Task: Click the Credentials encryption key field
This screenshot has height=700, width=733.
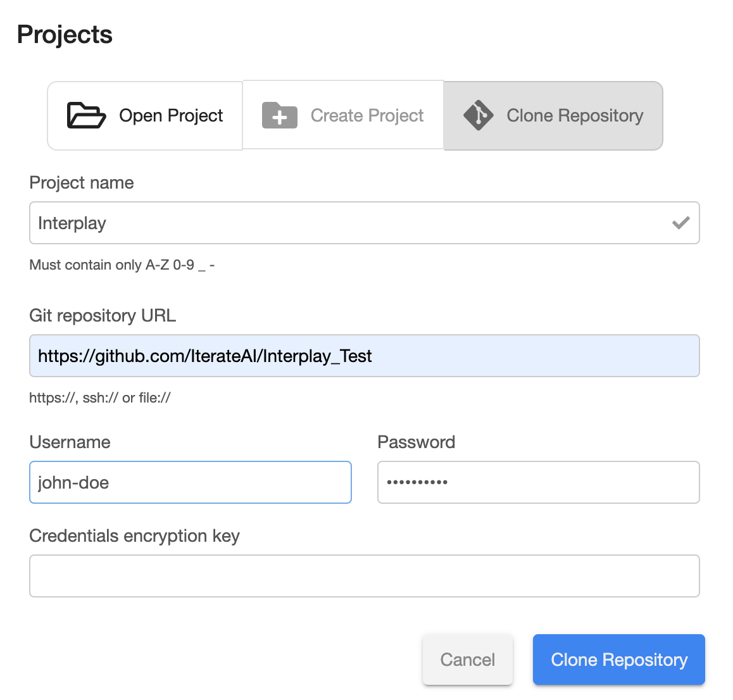Action: pyautogui.click(x=364, y=576)
